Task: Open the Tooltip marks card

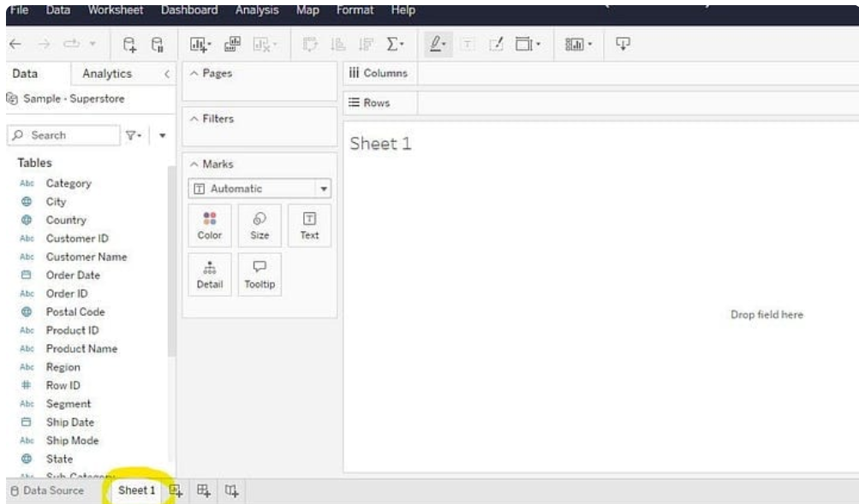Action: (x=259, y=275)
